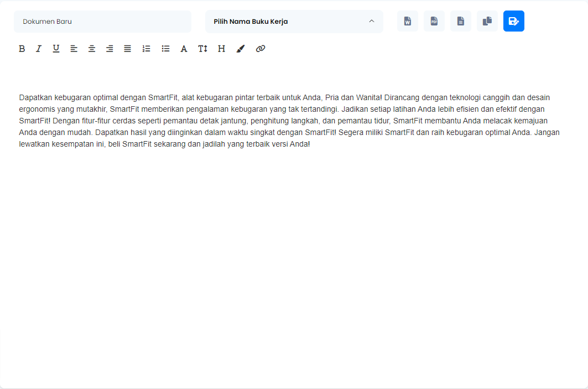Open the text size tool
588x389 pixels.
[203, 49]
